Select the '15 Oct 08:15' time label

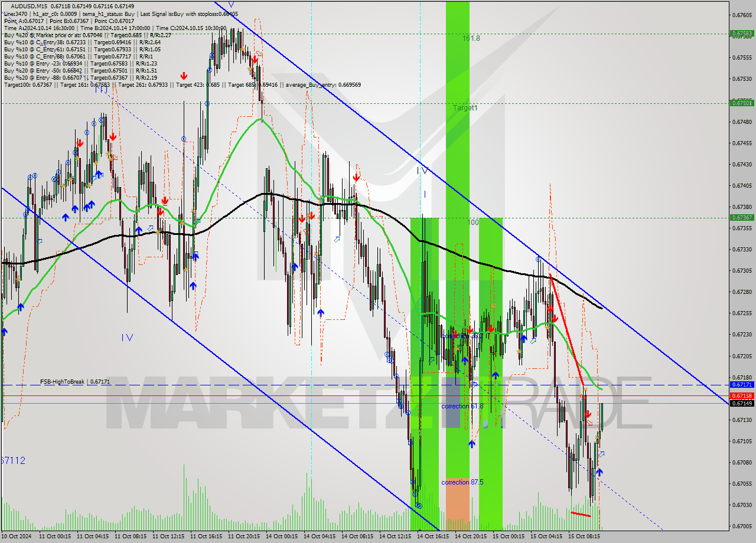click(584, 537)
